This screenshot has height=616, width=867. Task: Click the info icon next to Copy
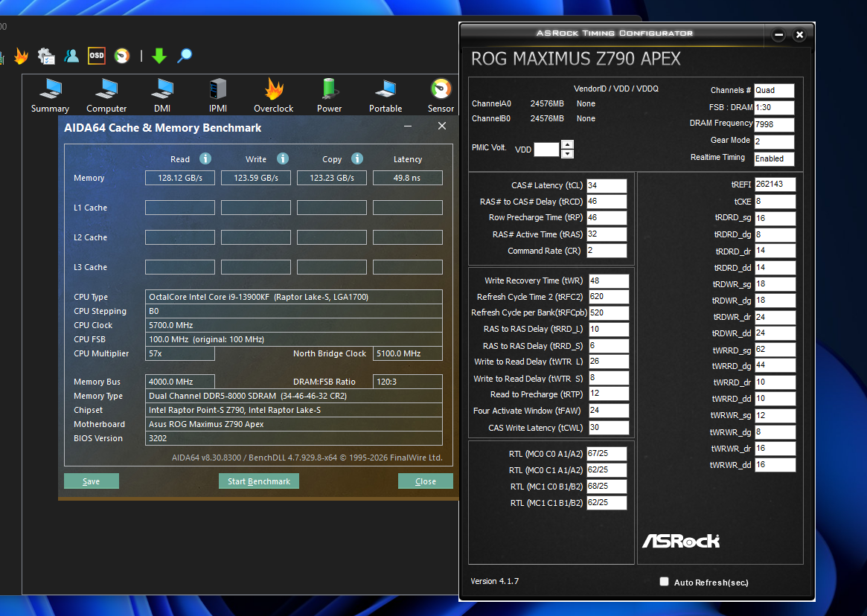tap(357, 158)
